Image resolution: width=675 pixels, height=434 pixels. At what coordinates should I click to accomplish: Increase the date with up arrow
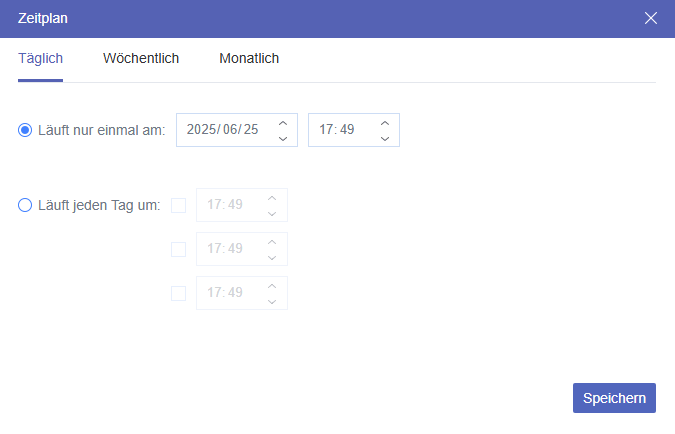pyautogui.click(x=283, y=122)
